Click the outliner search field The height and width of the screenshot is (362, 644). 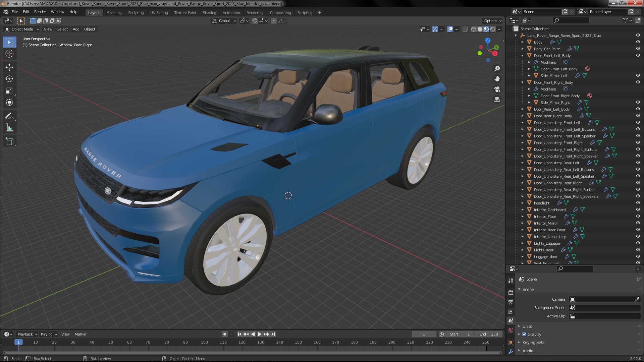[571, 20]
